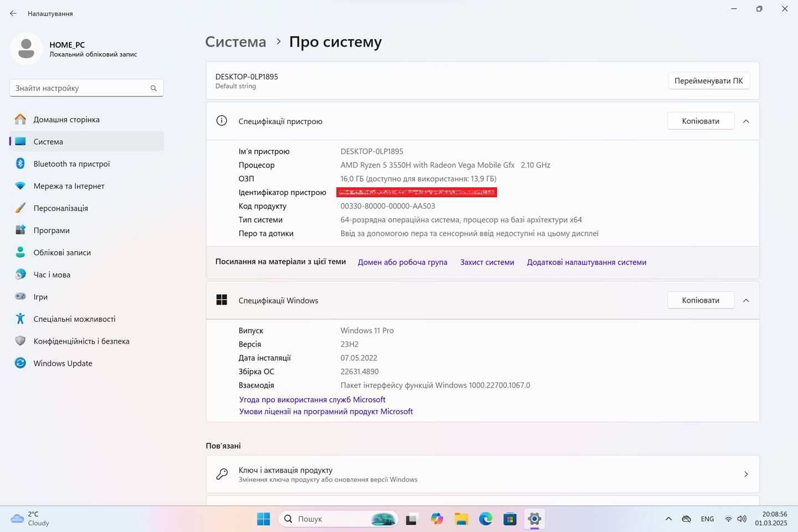
Task: Click the ENG language indicator
Action: coord(707,519)
